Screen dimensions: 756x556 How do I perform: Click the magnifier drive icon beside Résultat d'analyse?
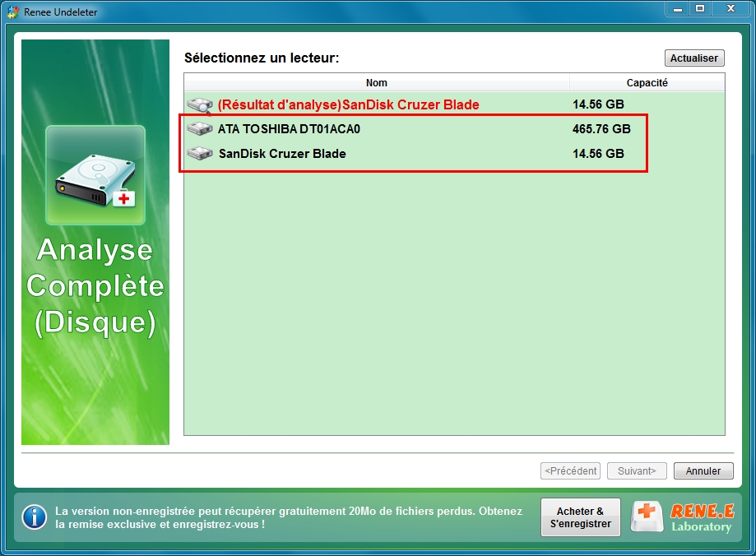[x=200, y=105]
